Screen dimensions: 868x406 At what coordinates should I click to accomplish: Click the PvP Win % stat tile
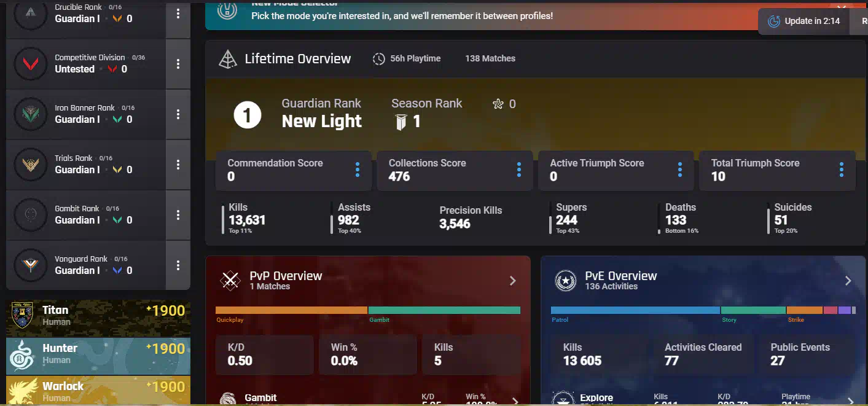[367, 354]
